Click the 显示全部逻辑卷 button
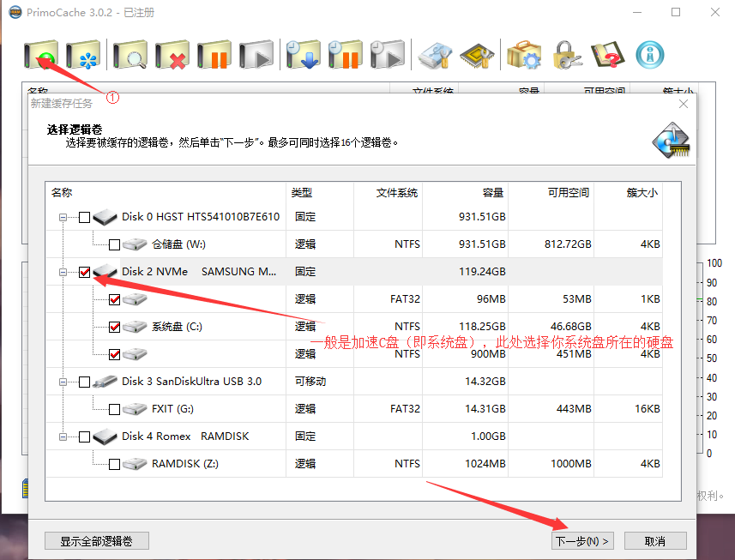Image resolution: width=735 pixels, height=560 pixels. (97, 541)
